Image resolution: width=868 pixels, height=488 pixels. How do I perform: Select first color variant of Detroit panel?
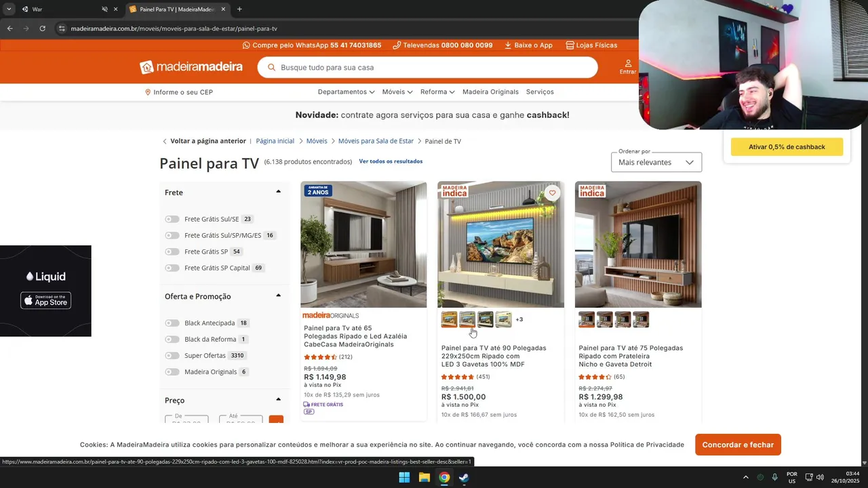pos(587,319)
